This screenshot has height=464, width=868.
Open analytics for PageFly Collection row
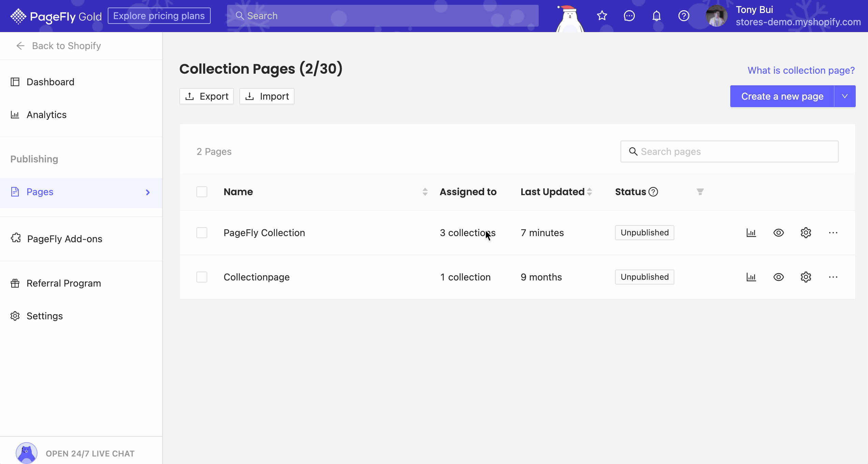pos(751,233)
